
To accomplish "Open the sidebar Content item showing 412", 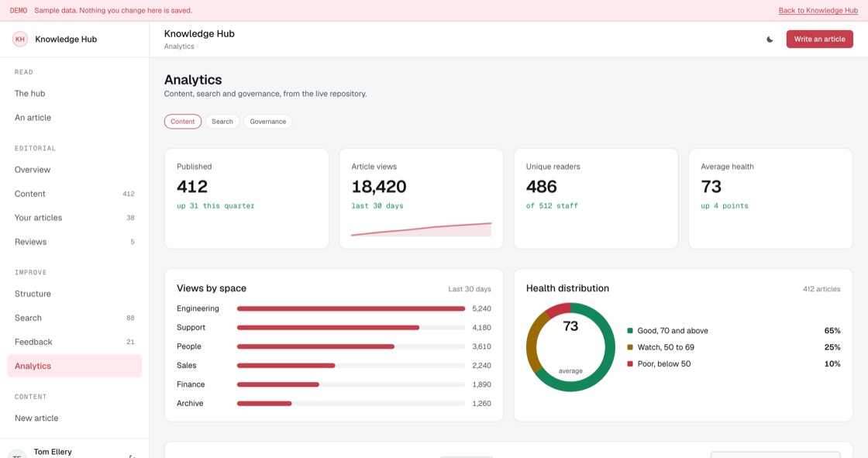I will (x=74, y=194).
